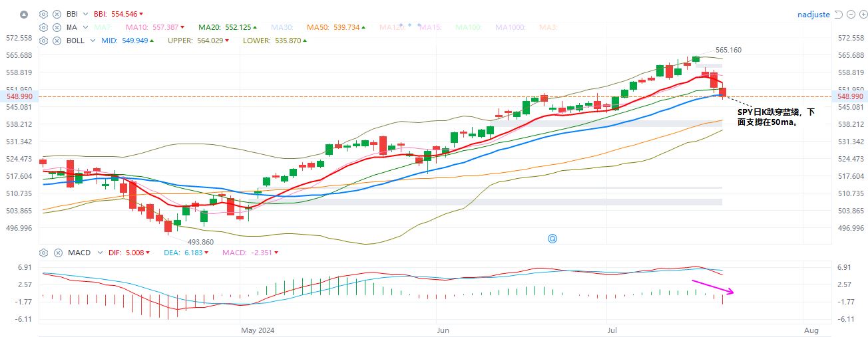Screen dimensions: 868x337
Task: Click the Chinese annotation text about 50ma support
Action: [775, 118]
